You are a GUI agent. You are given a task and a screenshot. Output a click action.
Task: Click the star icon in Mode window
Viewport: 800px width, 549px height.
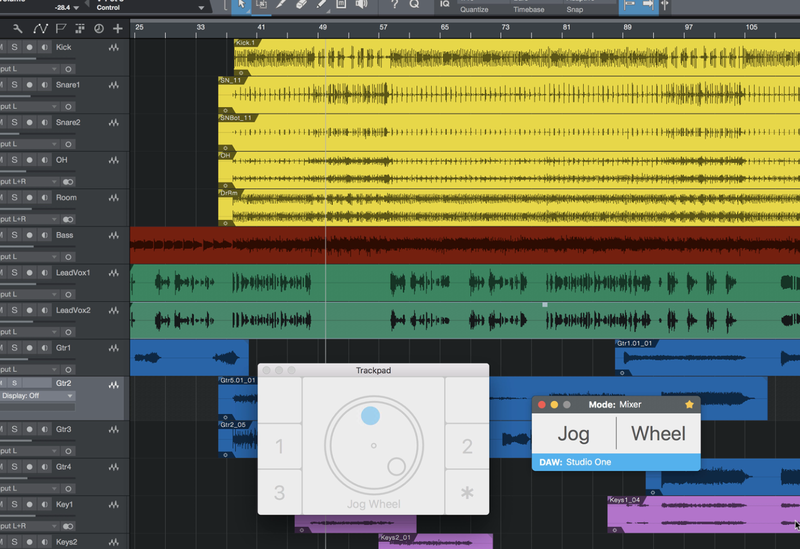click(689, 405)
